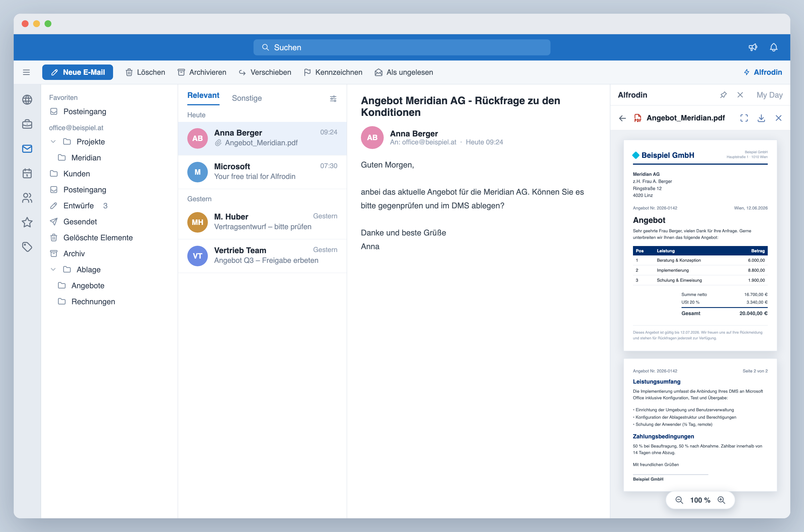Viewport: 804px width, 532px height.
Task: Open Vertrieb Team Angebot Q3 email
Action: point(262,256)
